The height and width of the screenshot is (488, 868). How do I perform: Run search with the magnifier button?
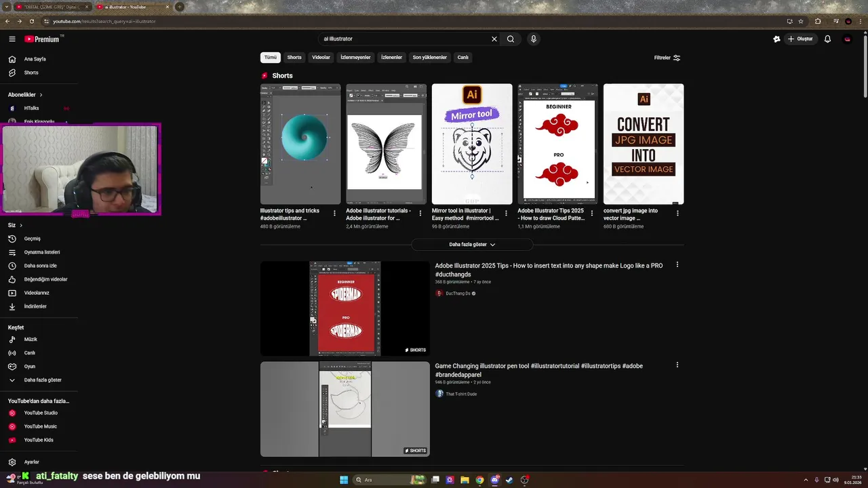[x=511, y=39]
